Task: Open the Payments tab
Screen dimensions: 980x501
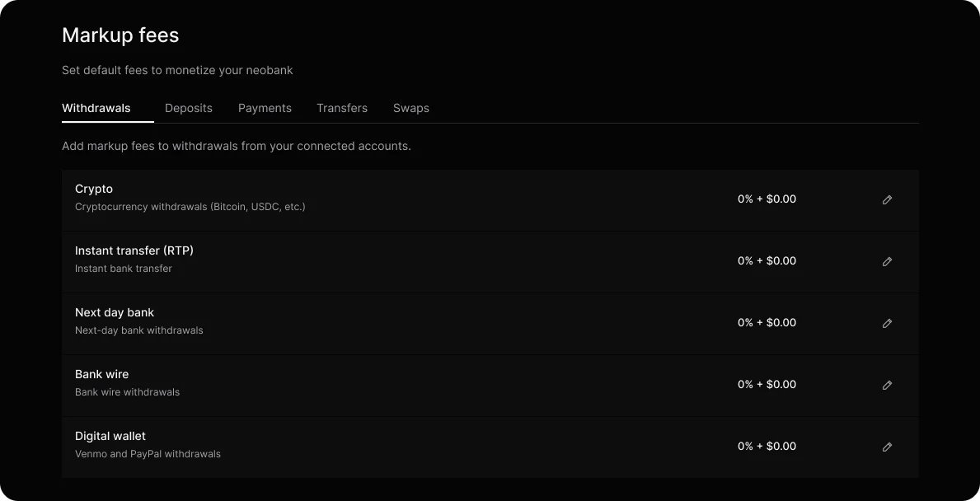Action: 265,108
